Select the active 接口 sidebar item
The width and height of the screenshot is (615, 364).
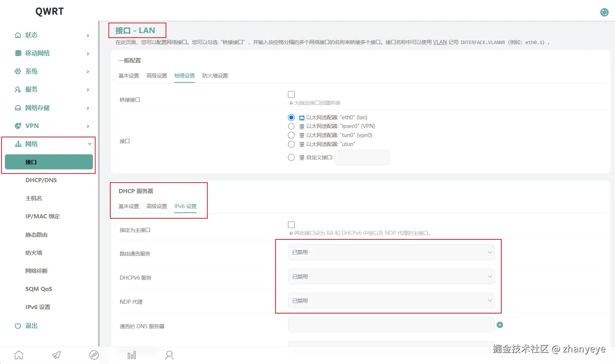point(49,162)
